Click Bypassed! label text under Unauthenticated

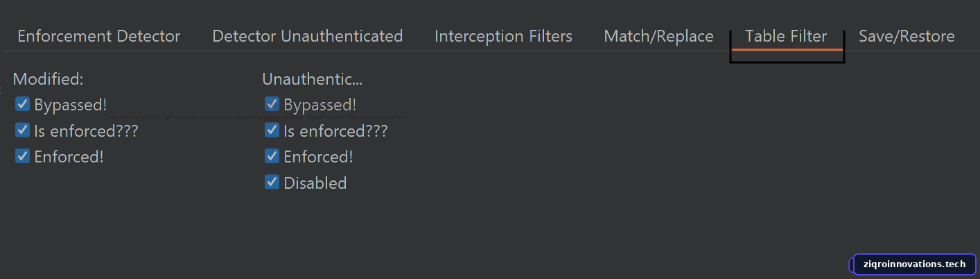coord(320,105)
